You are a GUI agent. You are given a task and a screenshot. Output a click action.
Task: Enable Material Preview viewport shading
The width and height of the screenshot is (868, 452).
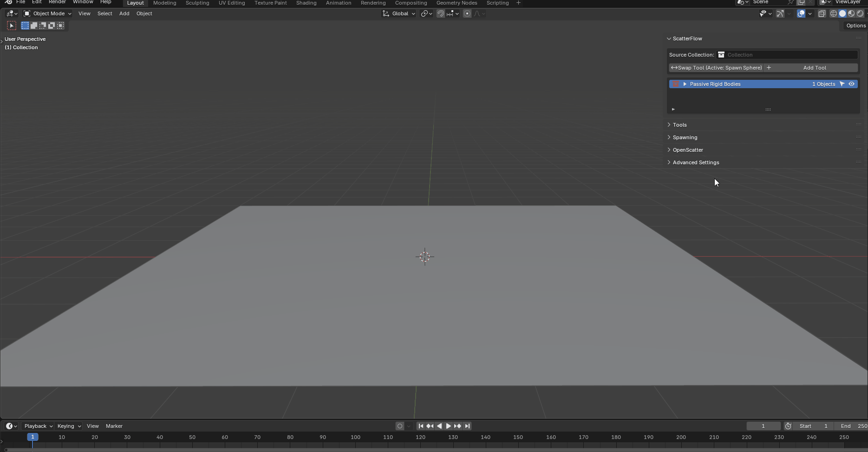851,13
